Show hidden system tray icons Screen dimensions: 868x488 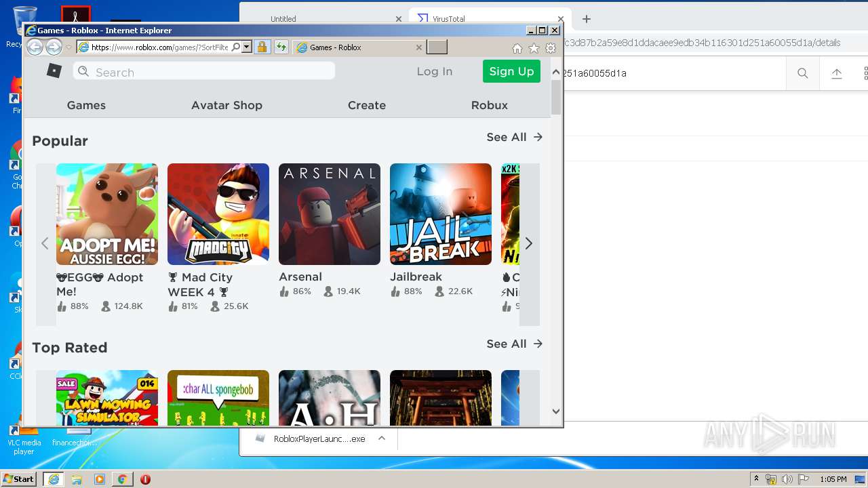(756, 479)
